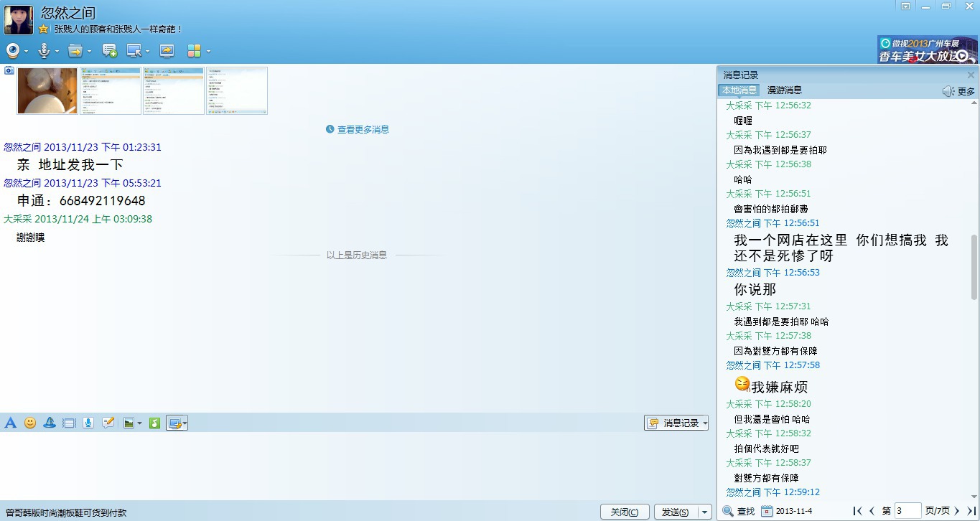Click the yellow star next to the signature
This screenshot has width=980, height=521.
(43, 29)
